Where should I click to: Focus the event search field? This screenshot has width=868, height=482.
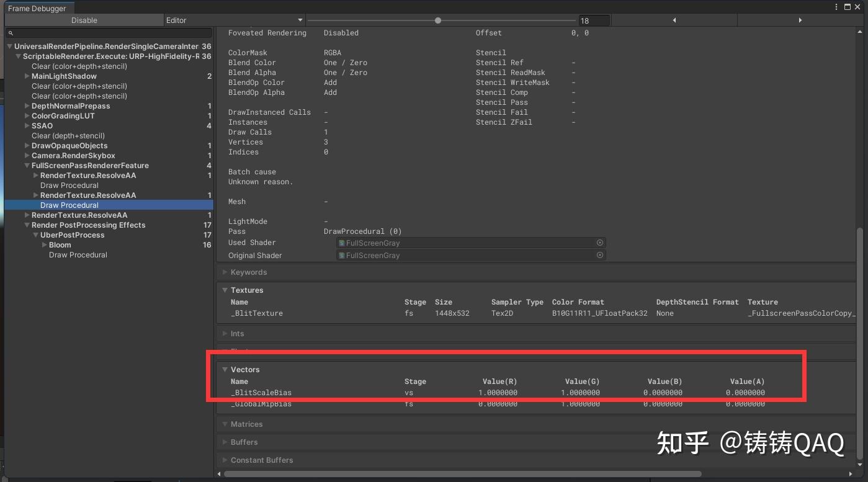(x=109, y=32)
